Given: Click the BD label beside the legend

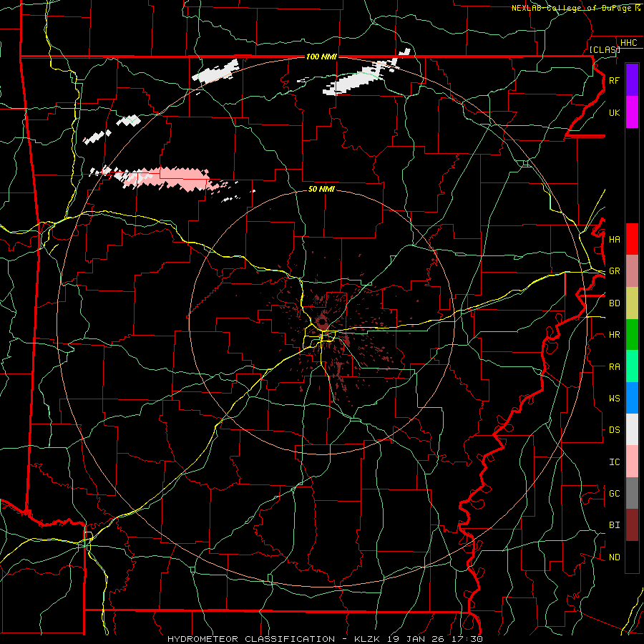Looking at the screenshot, I should coord(614,303).
